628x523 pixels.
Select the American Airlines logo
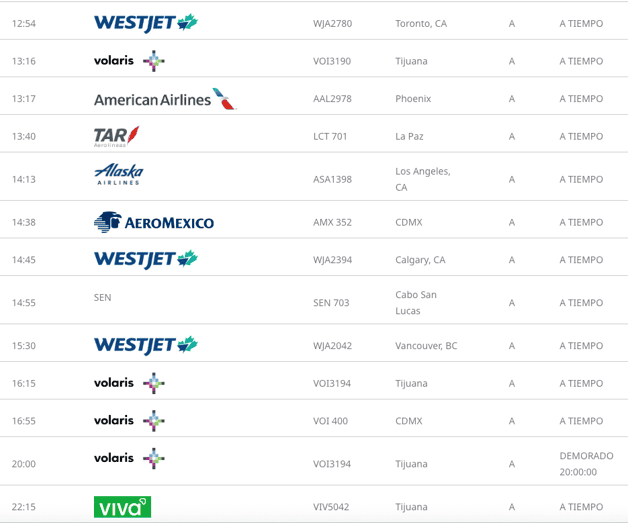[164, 99]
